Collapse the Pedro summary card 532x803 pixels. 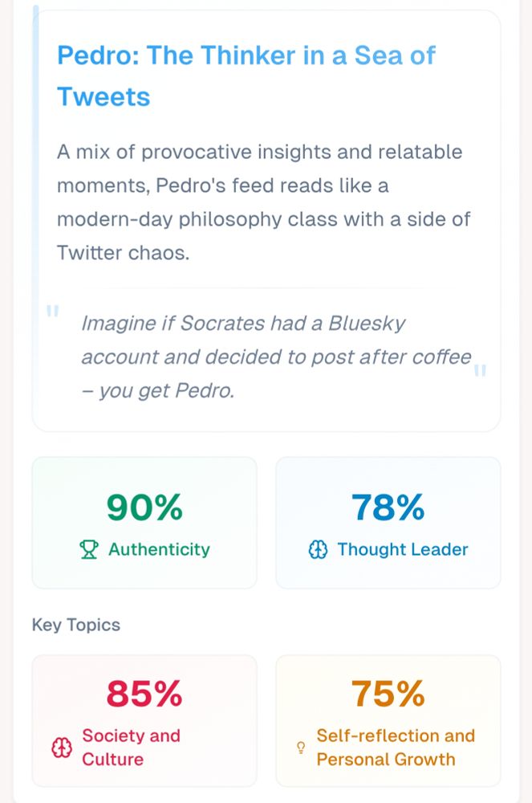265,217
